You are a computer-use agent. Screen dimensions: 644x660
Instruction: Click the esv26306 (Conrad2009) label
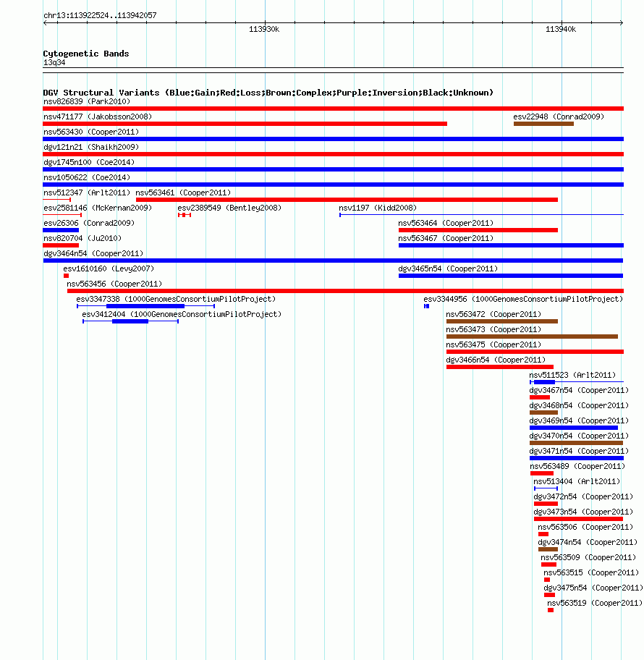pyautogui.click(x=89, y=223)
